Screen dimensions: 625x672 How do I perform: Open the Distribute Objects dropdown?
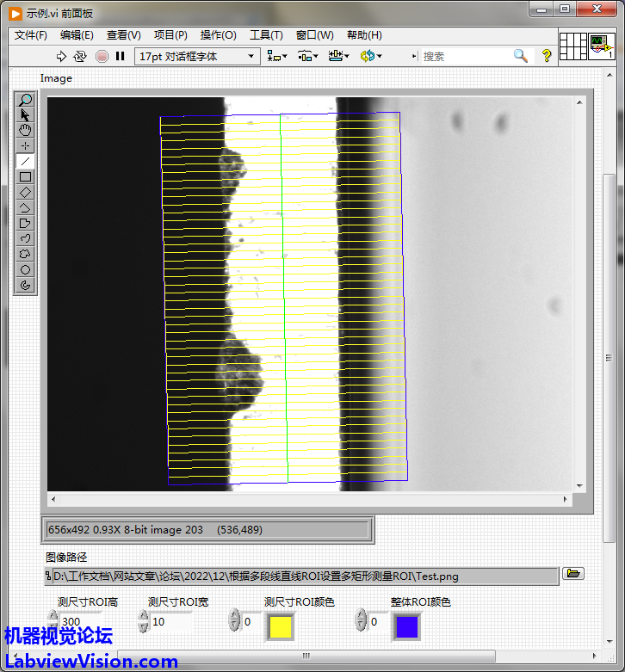coord(308,56)
